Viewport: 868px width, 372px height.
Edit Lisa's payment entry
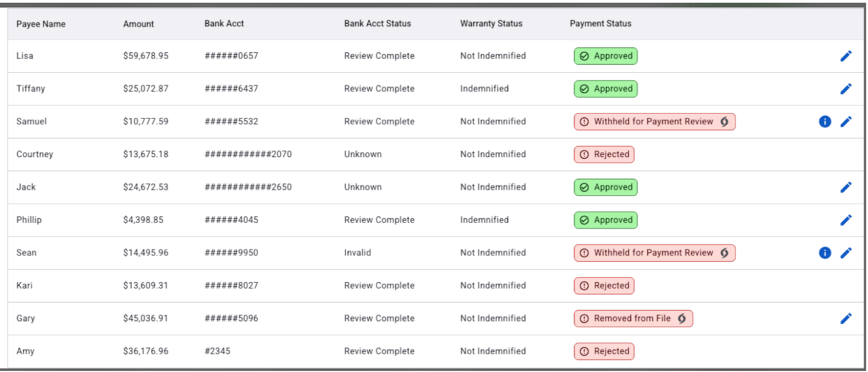pos(846,55)
